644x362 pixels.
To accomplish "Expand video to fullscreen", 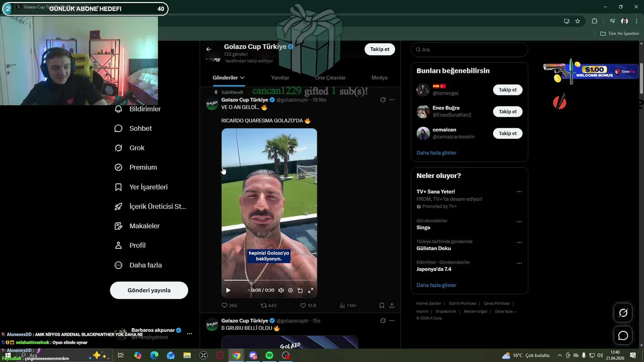I will (310, 290).
